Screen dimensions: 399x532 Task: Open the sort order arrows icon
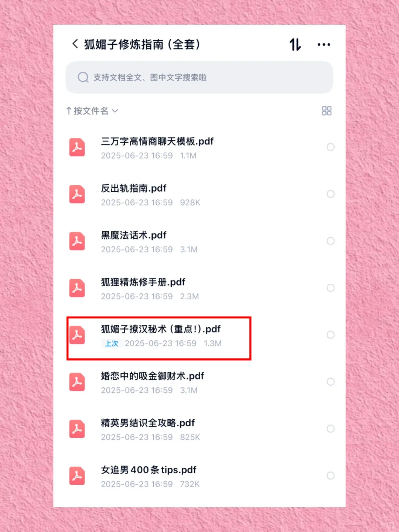click(295, 44)
